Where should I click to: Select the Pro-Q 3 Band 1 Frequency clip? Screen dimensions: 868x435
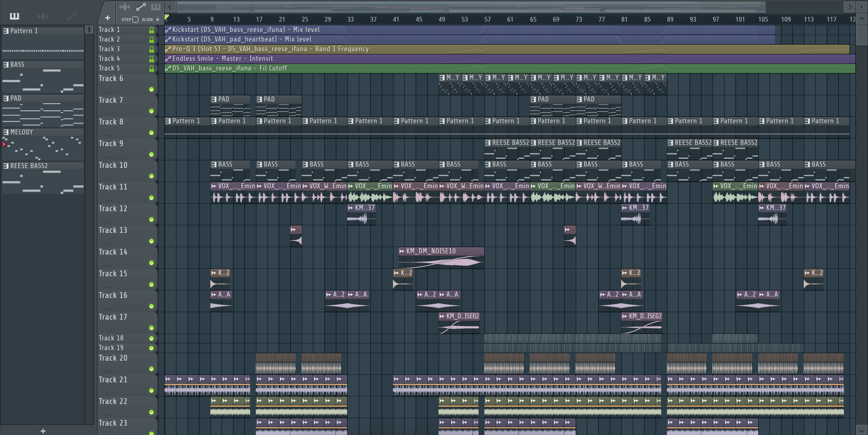tap(507, 49)
